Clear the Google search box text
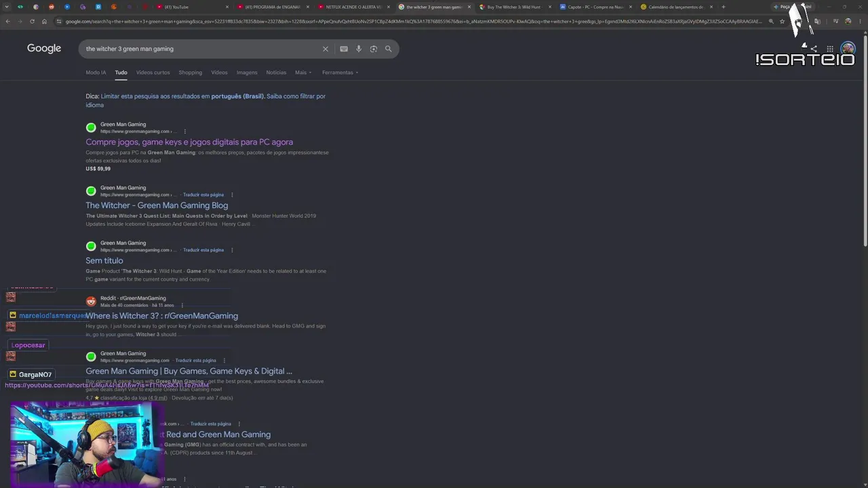The height and width of the screenshot is (488, 868). (325, 49)
